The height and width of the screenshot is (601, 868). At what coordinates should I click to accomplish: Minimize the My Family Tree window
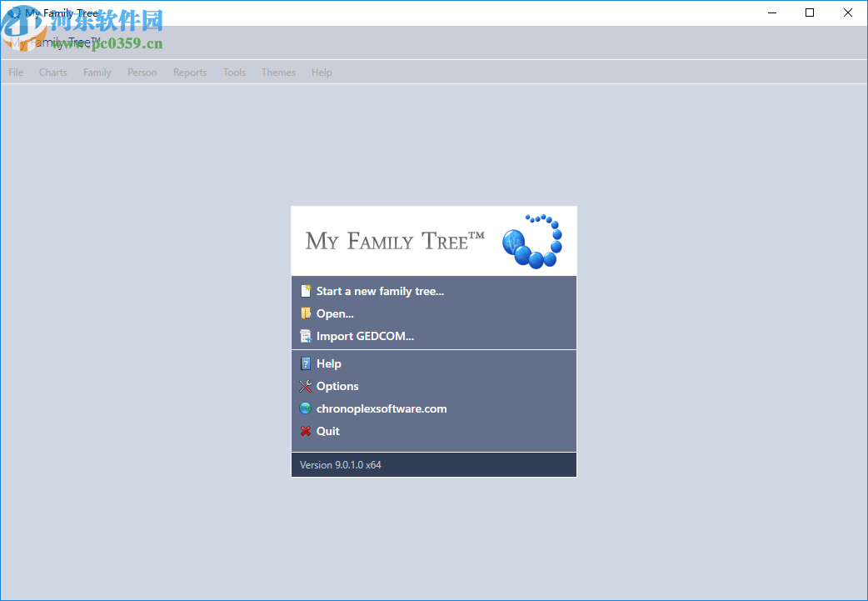(772, 13)
